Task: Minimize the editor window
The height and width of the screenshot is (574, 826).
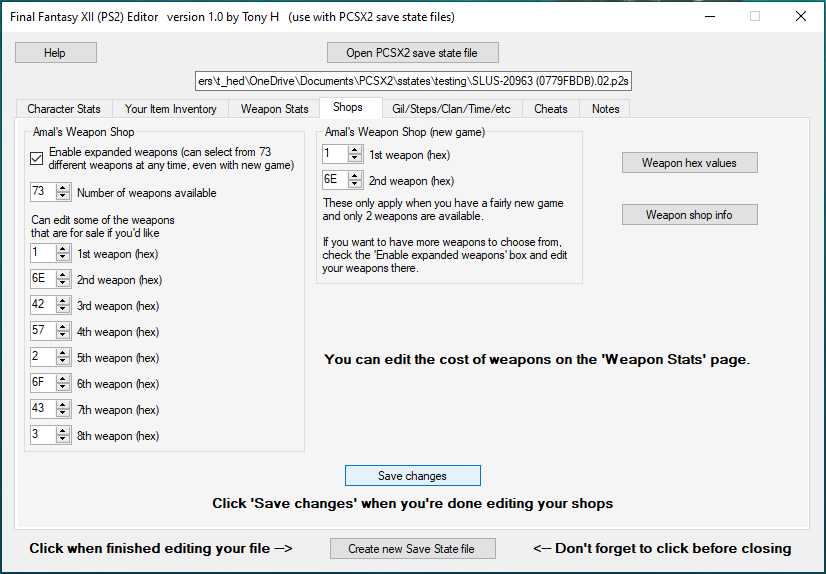Action: [x=710, y=16]
